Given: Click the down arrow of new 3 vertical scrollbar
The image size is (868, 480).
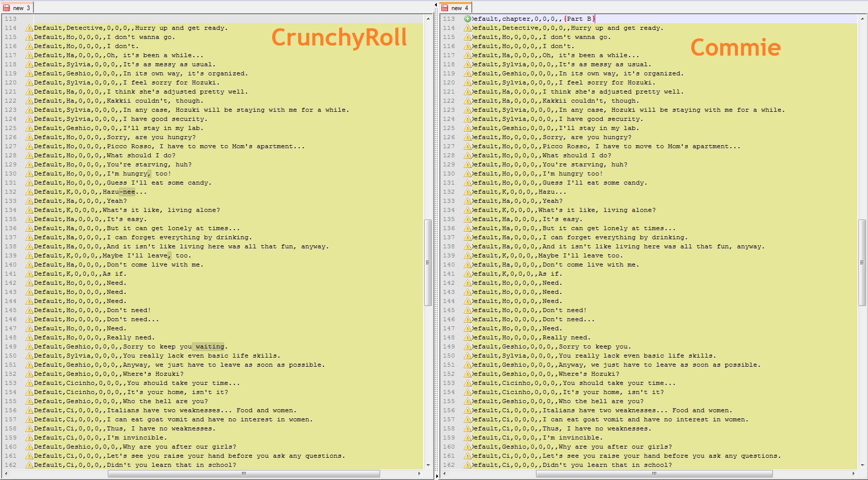Looking at the screenshot, I should click(x=428, y=465).
